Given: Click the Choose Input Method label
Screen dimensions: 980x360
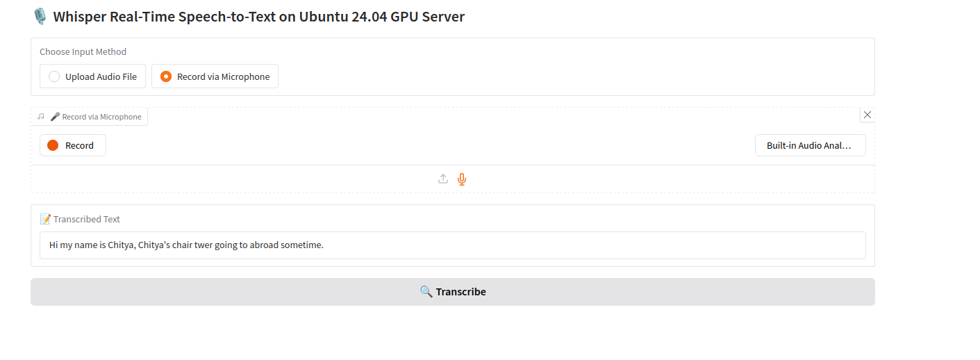Looking at the screenshot, I should click(83, 51).
